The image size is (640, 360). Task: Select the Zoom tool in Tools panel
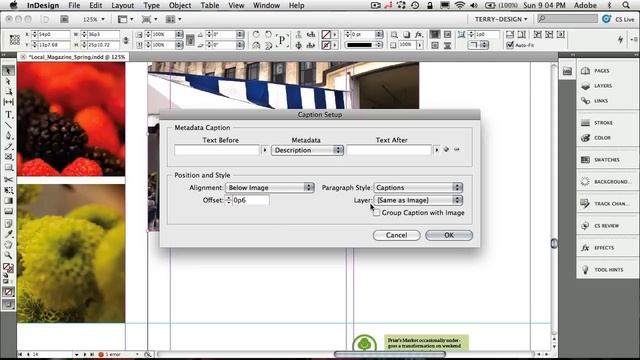8,256
